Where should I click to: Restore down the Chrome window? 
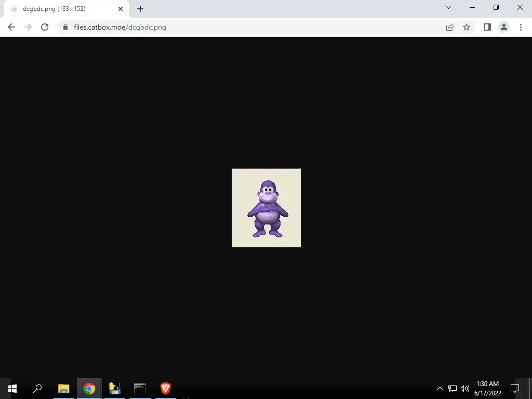[496, 7]
